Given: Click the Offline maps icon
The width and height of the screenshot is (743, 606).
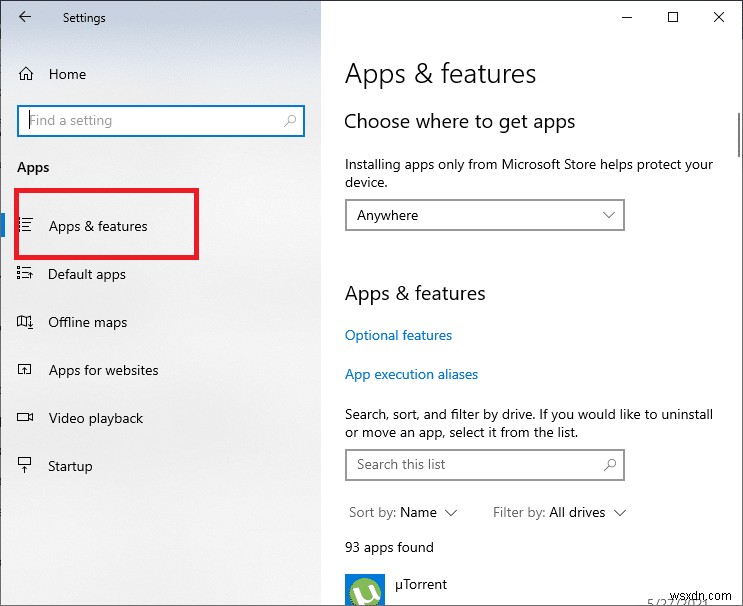Looking at the screenshot, I should click(25, 322).
